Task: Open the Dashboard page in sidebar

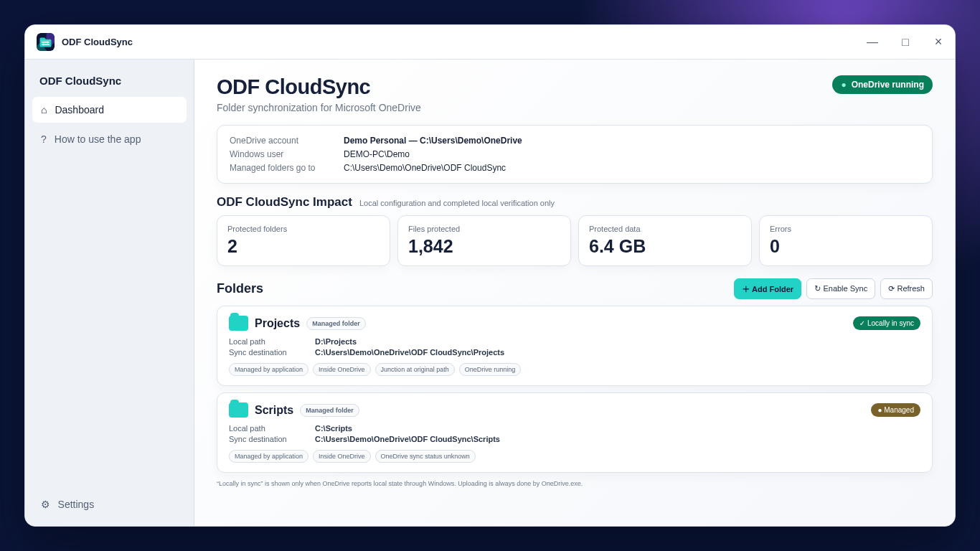Action: (109, 110)
